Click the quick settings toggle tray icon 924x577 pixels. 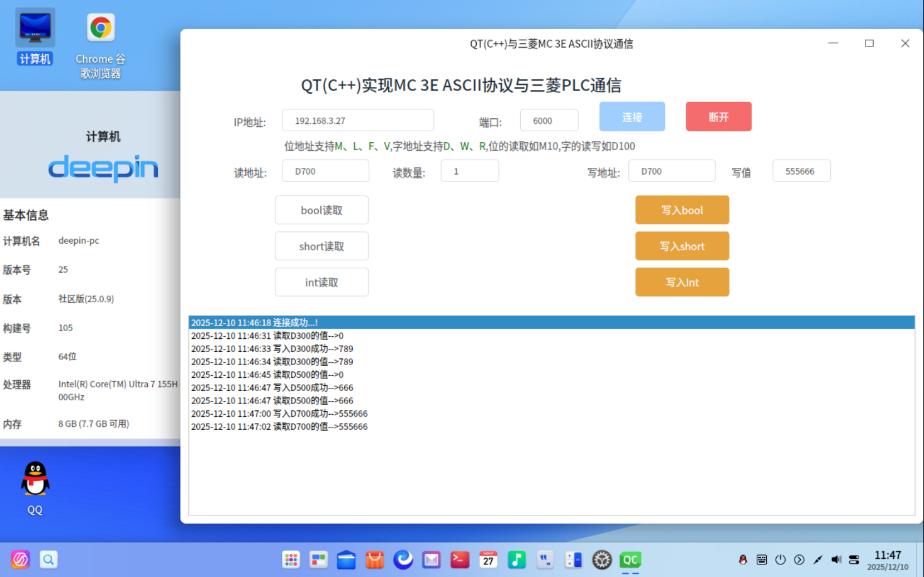tap(854, 559)
